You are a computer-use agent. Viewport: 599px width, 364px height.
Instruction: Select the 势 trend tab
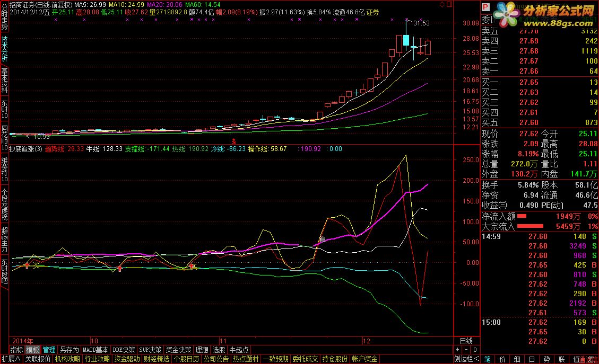click(546, 359)
